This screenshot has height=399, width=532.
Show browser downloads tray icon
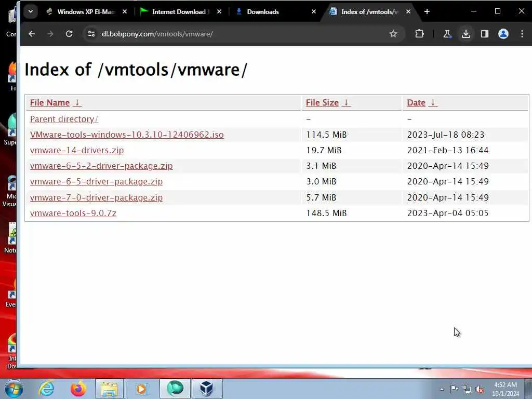466,34
